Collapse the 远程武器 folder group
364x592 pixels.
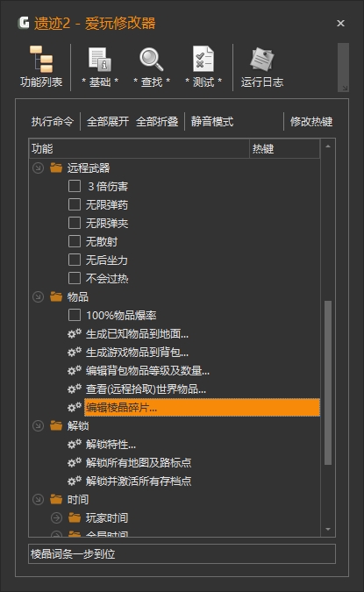[x=38, y=168]
